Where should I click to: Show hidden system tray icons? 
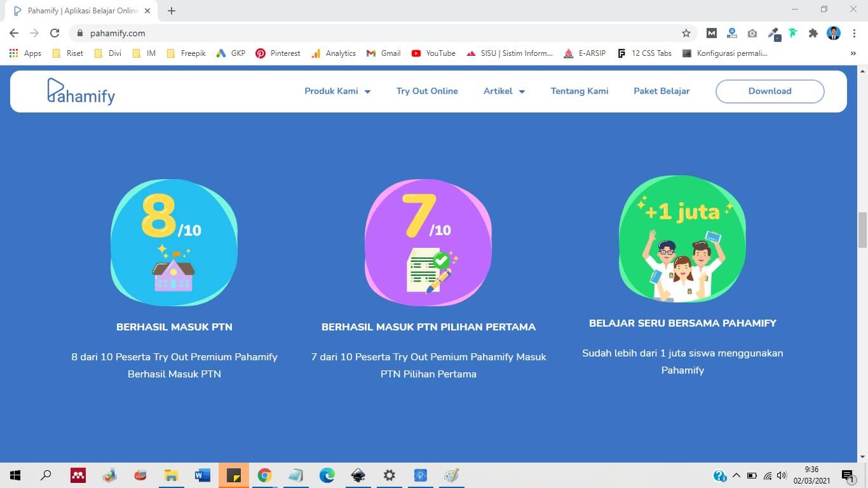point(736,475)
